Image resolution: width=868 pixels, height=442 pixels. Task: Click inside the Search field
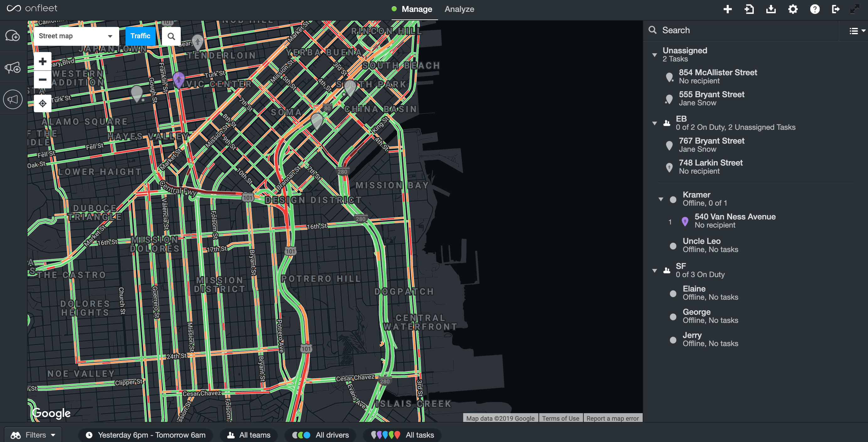pyautogui.click(x=708, y=30)
